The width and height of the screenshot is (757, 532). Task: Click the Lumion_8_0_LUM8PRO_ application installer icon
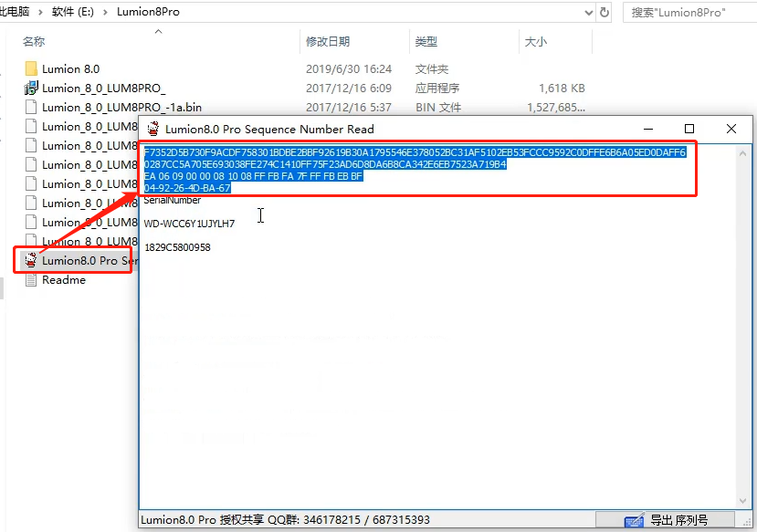(x=31, y=88)
